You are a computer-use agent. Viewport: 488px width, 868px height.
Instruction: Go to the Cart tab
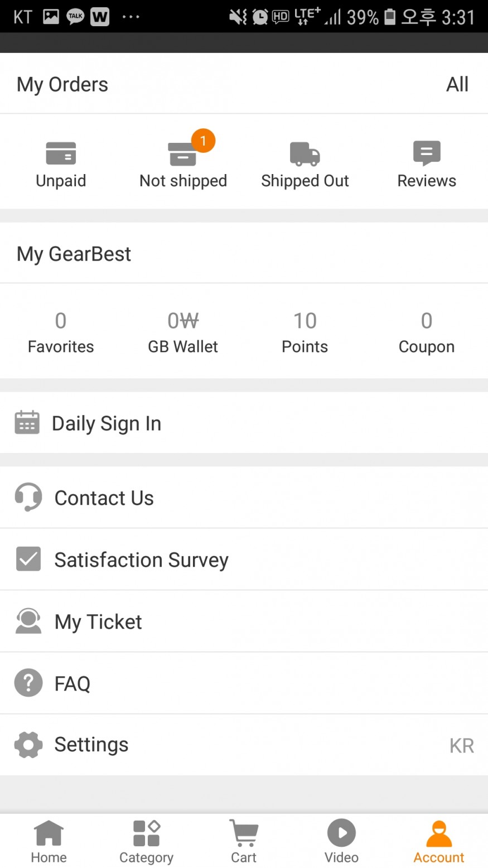click(244, 841)
